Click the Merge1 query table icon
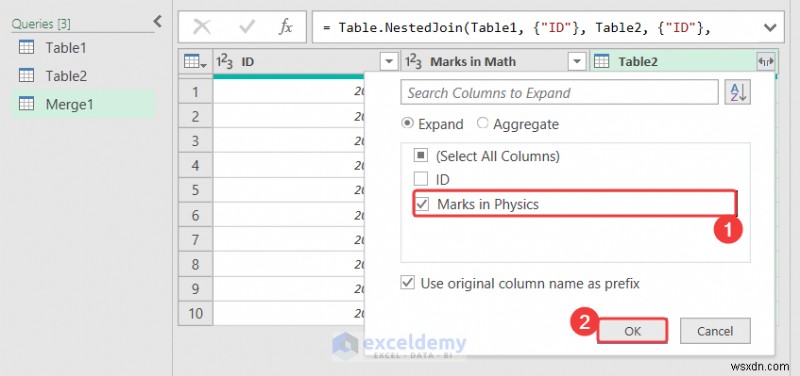This screenshot has height=376, width=800. [x=27, y=104]
